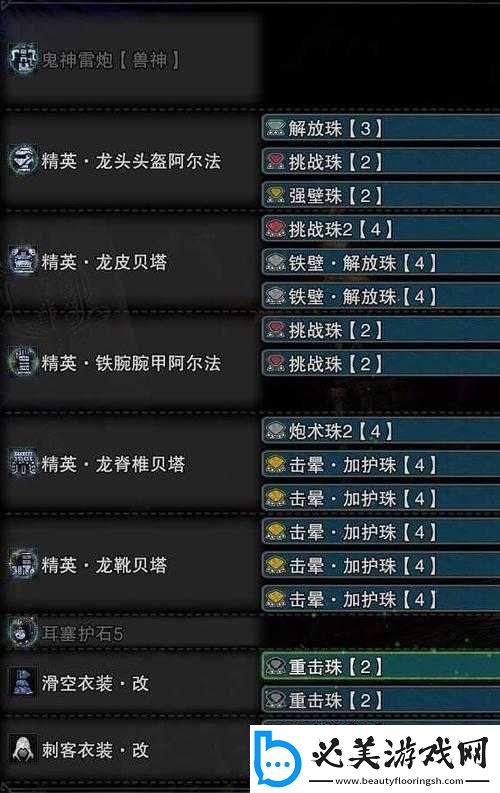Click the 强壁珠【2】 decoration slot
Screen dimensions: 500x793
tap(381, 195)
